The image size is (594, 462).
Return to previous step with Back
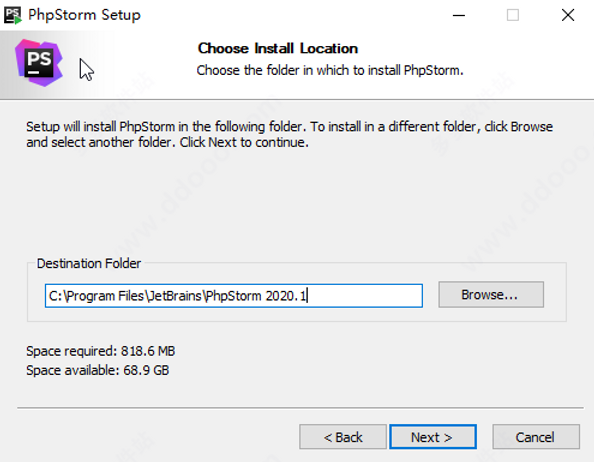343,437
